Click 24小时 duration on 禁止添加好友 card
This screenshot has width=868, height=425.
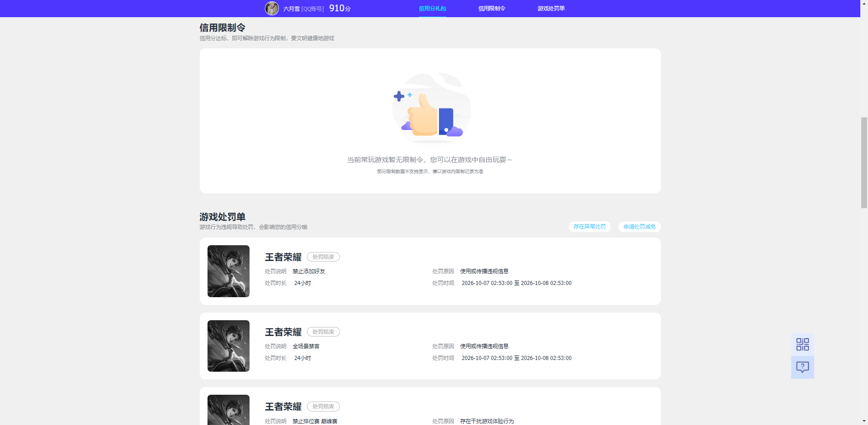[302, 283]
